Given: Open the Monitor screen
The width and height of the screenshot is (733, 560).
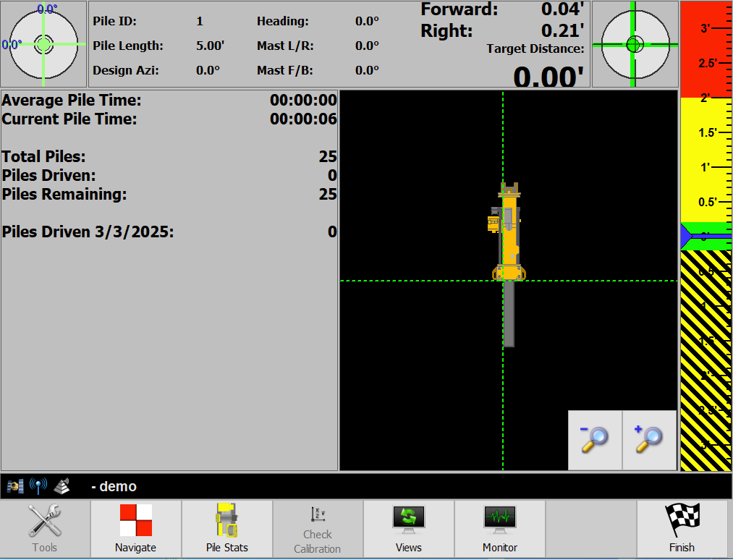Looking at the screenshot, I should pos(500,529).
